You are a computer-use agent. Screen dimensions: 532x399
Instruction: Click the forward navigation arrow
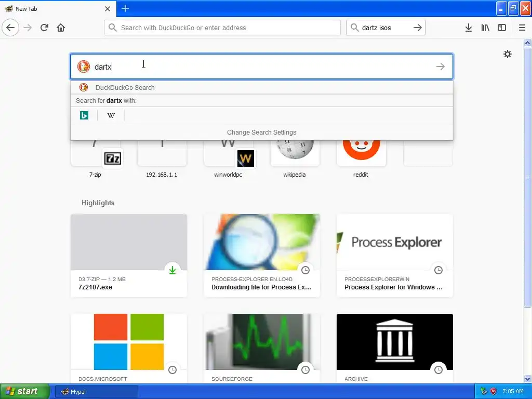28,28
